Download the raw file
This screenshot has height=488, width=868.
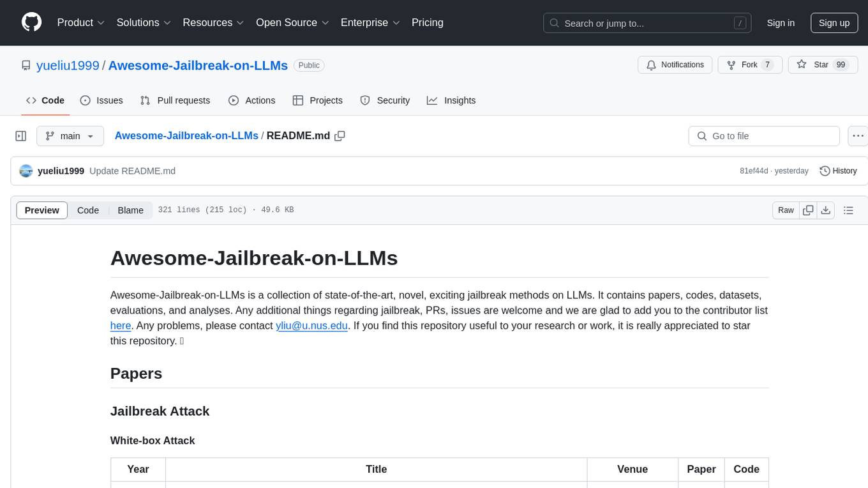(x=825, y=210)
